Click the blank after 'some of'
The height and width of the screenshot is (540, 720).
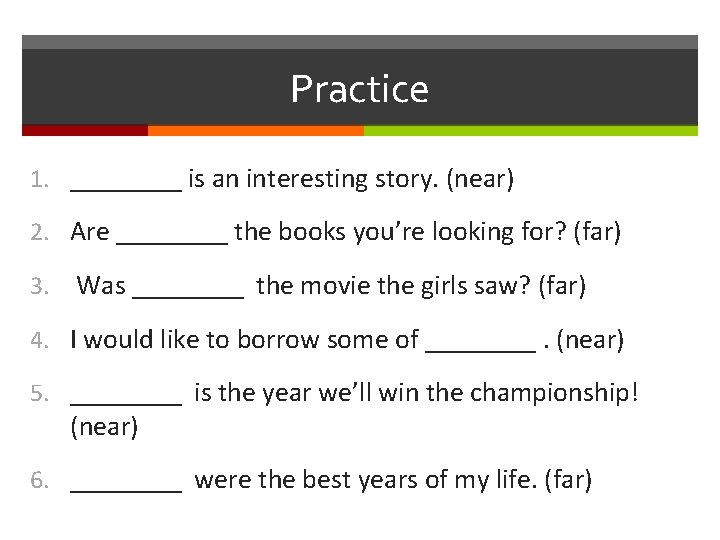click(481, 342)
